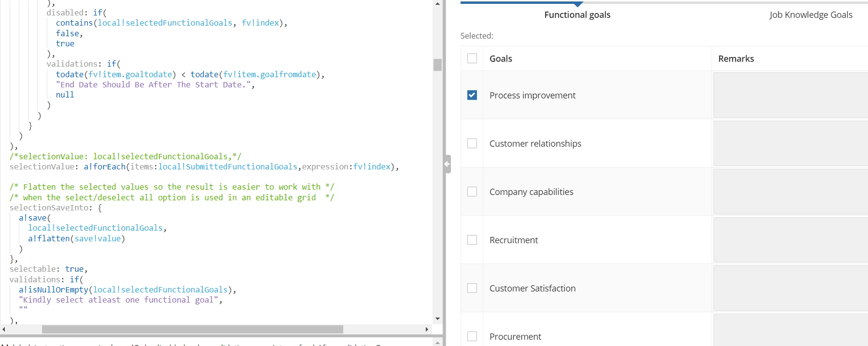
Task: Enable the Procurement goal checkbox
Action: coord(472,336)
